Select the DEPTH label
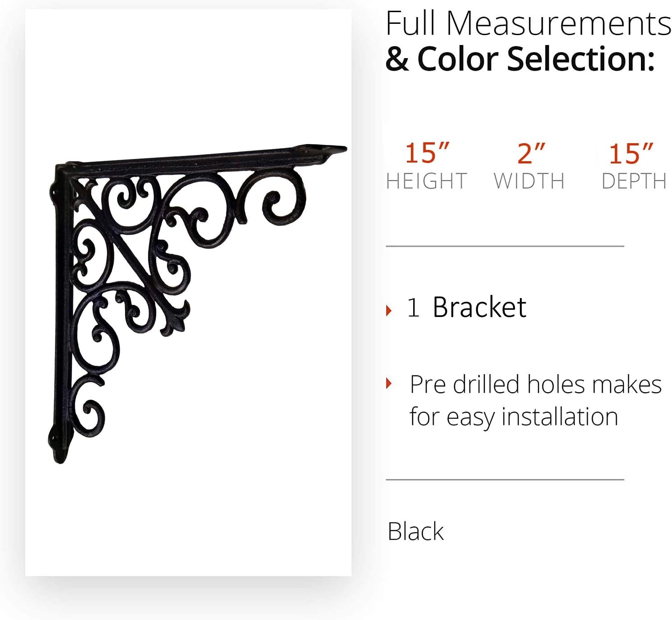This screenshot has height=620, width=672. (x=634, y=181)
